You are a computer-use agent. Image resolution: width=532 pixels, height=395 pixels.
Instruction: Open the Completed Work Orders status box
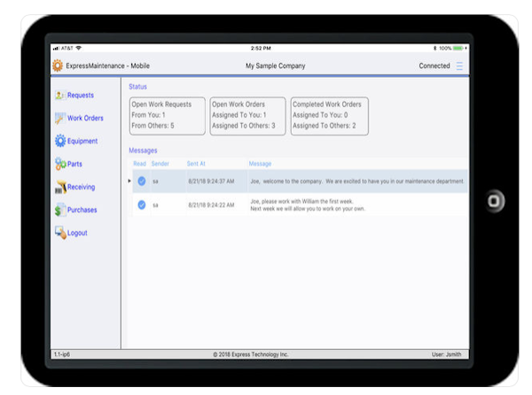point(329,116)
